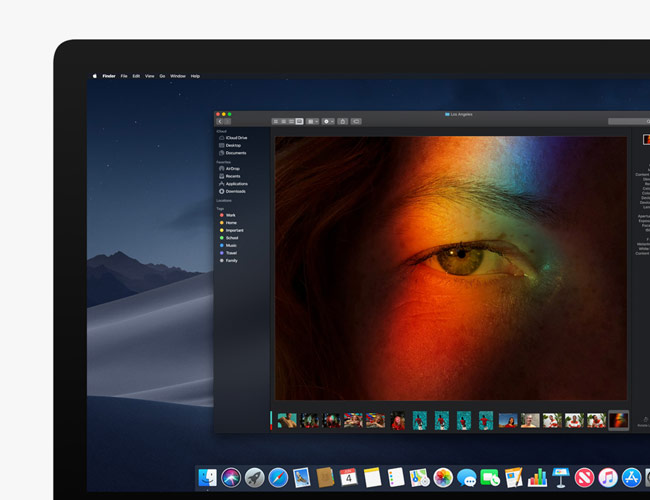
Task: Open the Action gear dropdown menu
Action: [328, 121]
